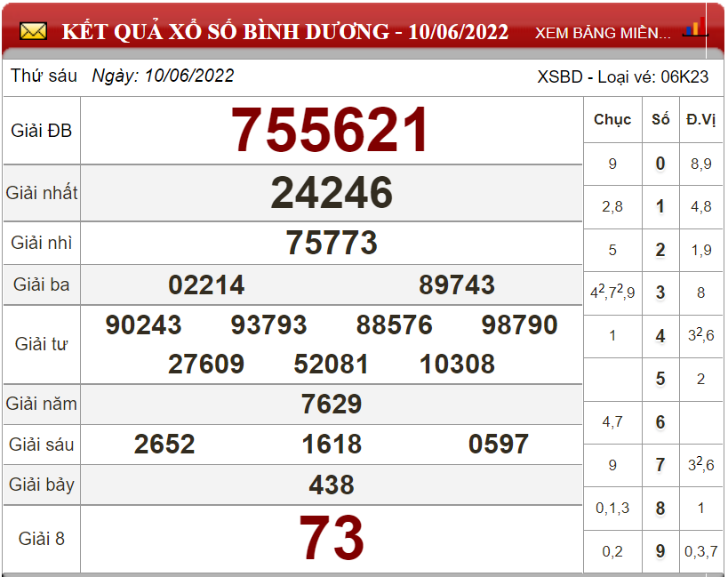The width and height of the screenshot is (728, 577).
Task: Click sixth prize number 0597
Action: click(x=499, y=444)
